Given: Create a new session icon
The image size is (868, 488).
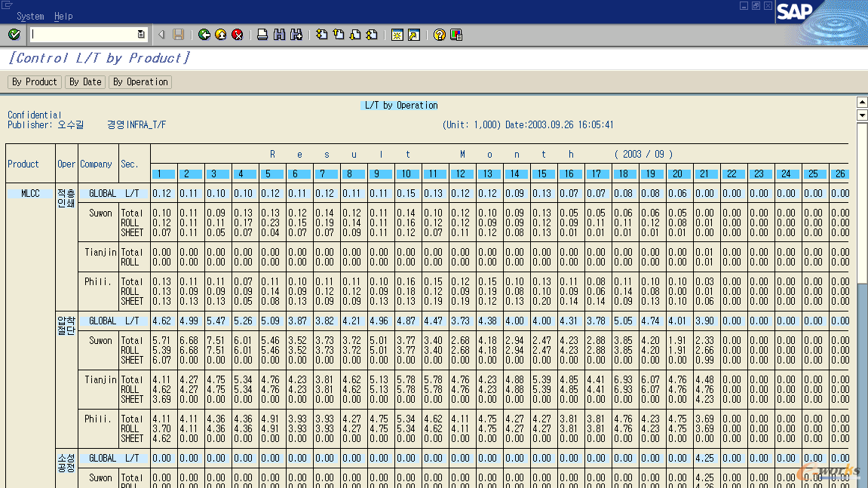Looking at the screenshot, I should pos(397,35).
